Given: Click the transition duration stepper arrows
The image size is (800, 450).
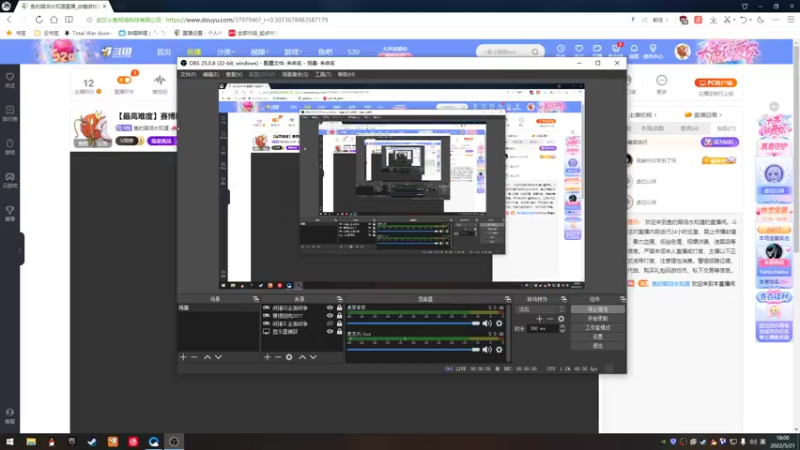Looking at the screenshot, I should coord(562,329).
